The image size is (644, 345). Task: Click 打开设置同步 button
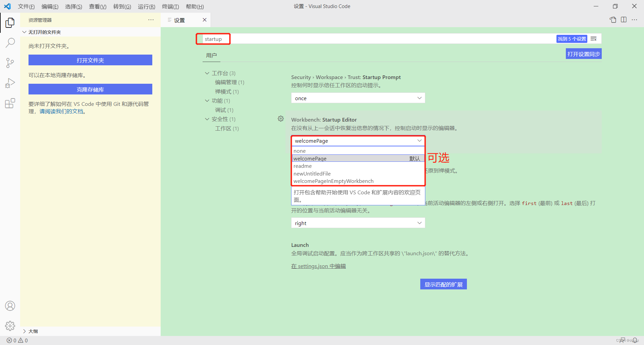(584, 54)
